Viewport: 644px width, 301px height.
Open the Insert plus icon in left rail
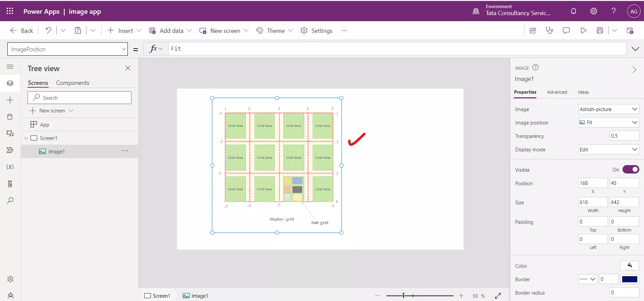[x=10, y=100]
